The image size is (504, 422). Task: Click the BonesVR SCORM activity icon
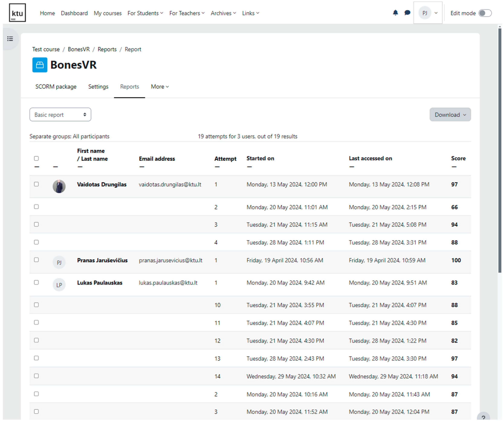click(40, 65)
